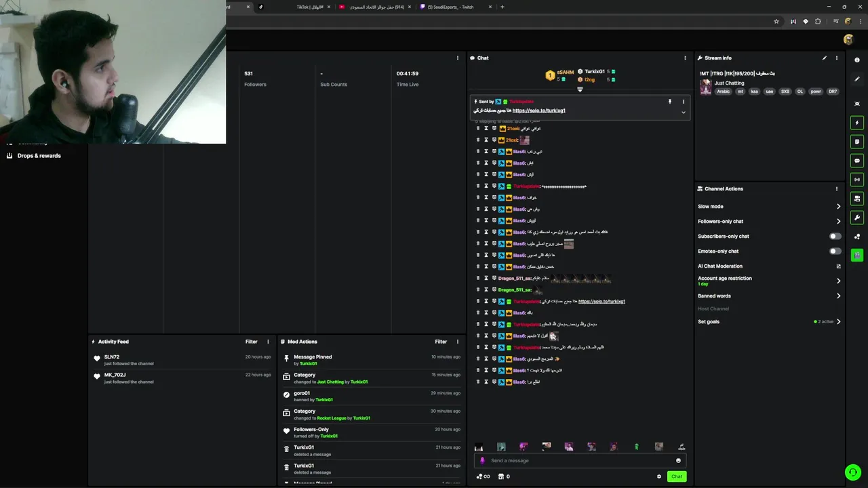This screenshot has width=868, height=488.
Task: Click sidebar clip capture icon
Action: [x=857, y=104]
